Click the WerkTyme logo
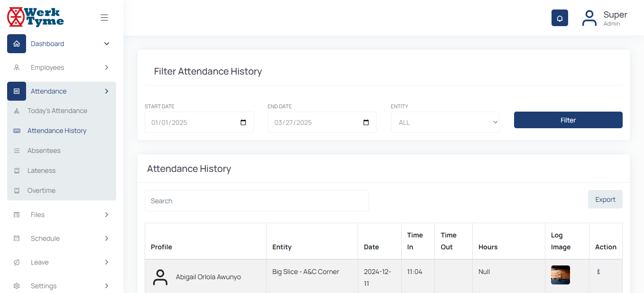Viewport: 644px width, 293px height. (x=36, y=17)
